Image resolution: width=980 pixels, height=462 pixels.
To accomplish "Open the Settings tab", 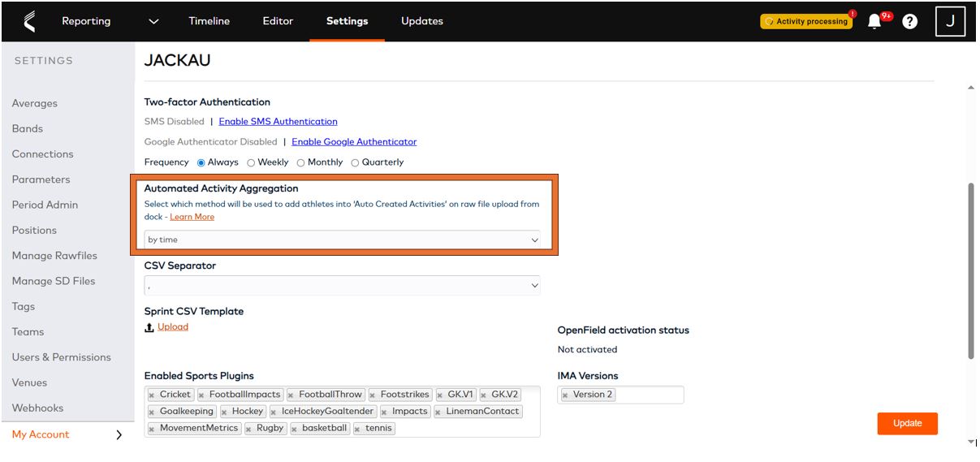I will coord(347,21).
